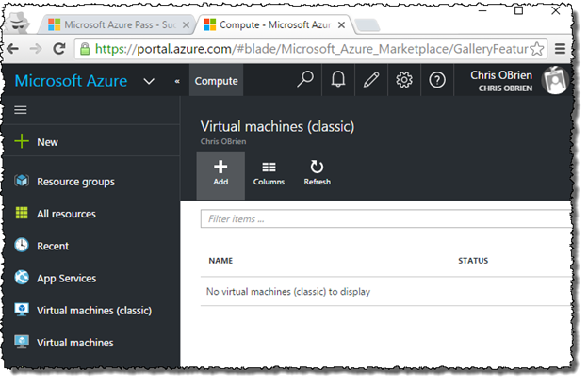Image resolution: width=588 pixels, height=385 pixels.
Task: Sort by the STATUS column header
Action: click(x=473, y=261)
